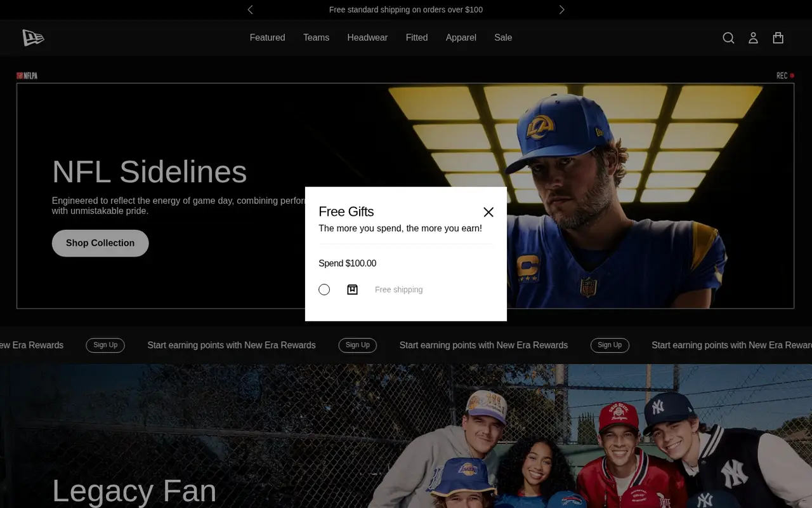Select the Free shipping radio circle

point(324,290)
